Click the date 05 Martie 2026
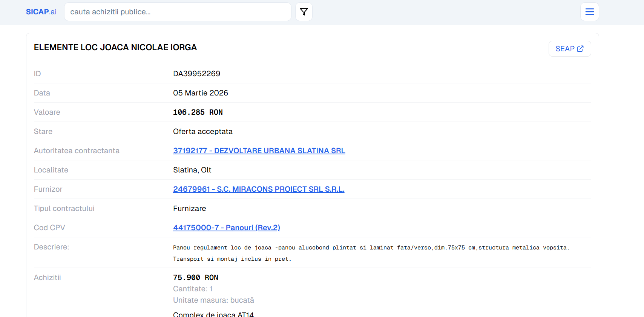Screen dimensions: 644x317 coord(200,93)
